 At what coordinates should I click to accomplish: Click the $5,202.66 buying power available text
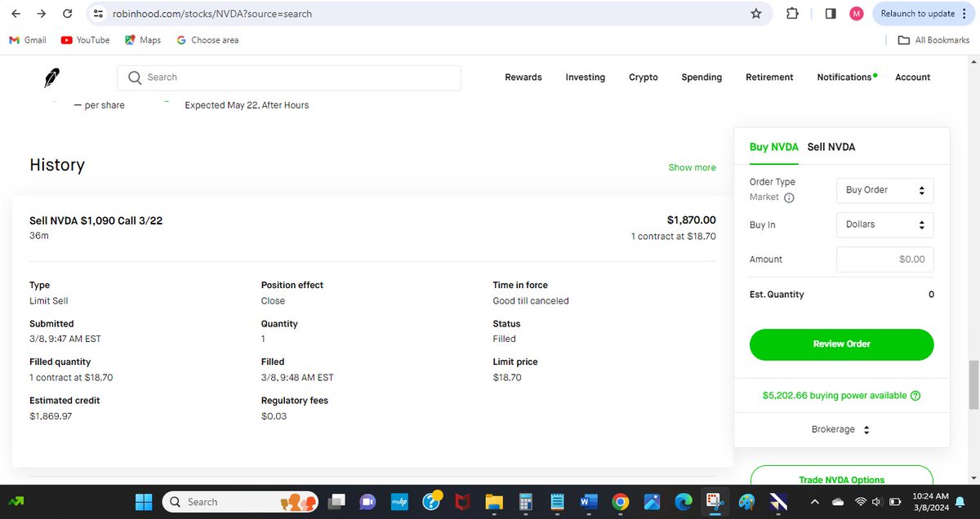[835, 396]
